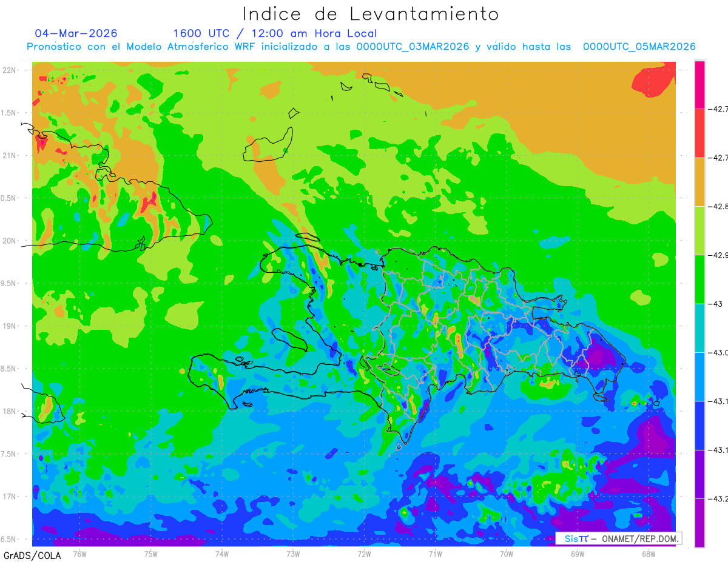This screenshot has width=728, height=562.
Task: Select the pure green colorbar swatch
Action: coord(700,279)
